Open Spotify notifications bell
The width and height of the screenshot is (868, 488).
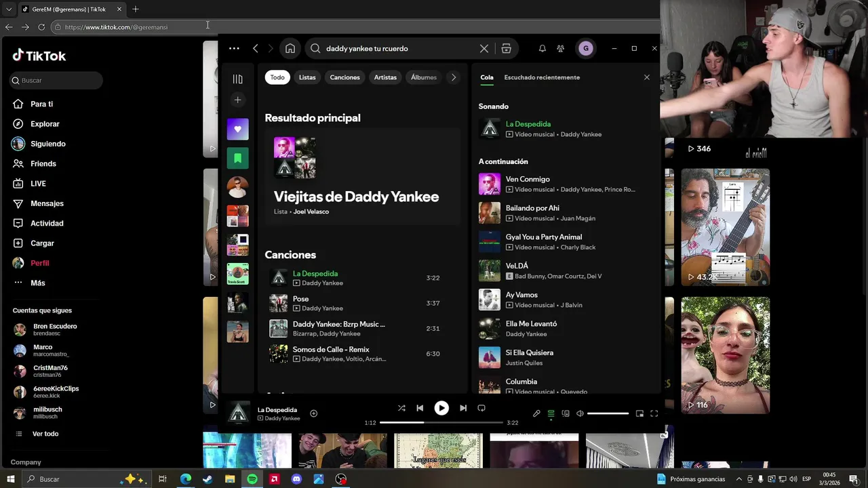pos(542,49)
